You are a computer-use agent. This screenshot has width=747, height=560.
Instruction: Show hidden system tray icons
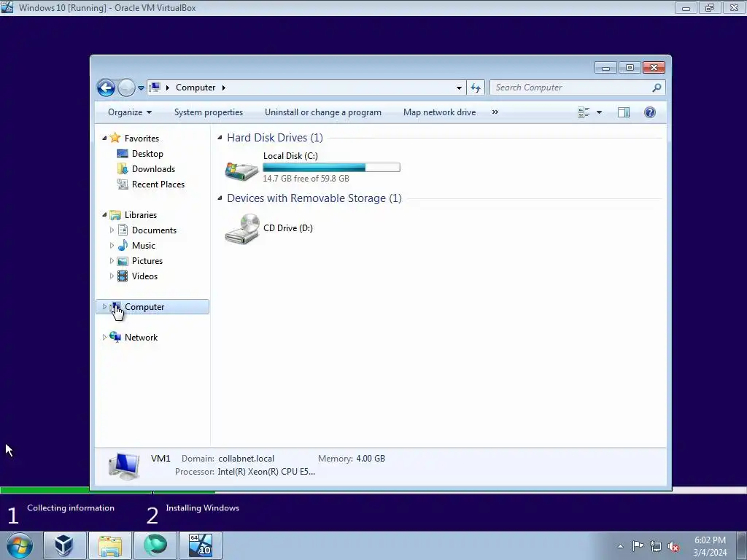(620, 546)
